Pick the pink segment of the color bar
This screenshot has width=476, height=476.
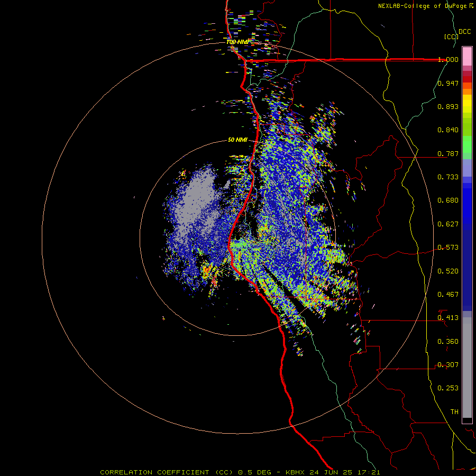pyautogui.click(x=467, y=57)
